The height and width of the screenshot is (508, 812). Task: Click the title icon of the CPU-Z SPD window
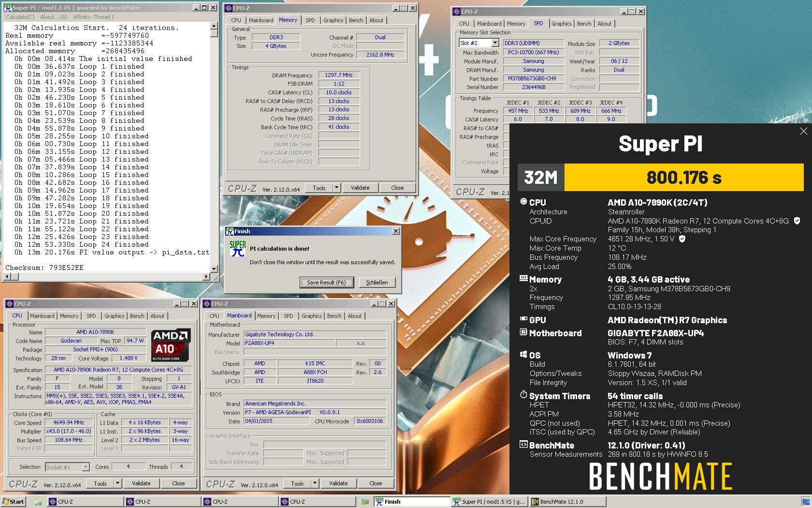click(457, 11)
